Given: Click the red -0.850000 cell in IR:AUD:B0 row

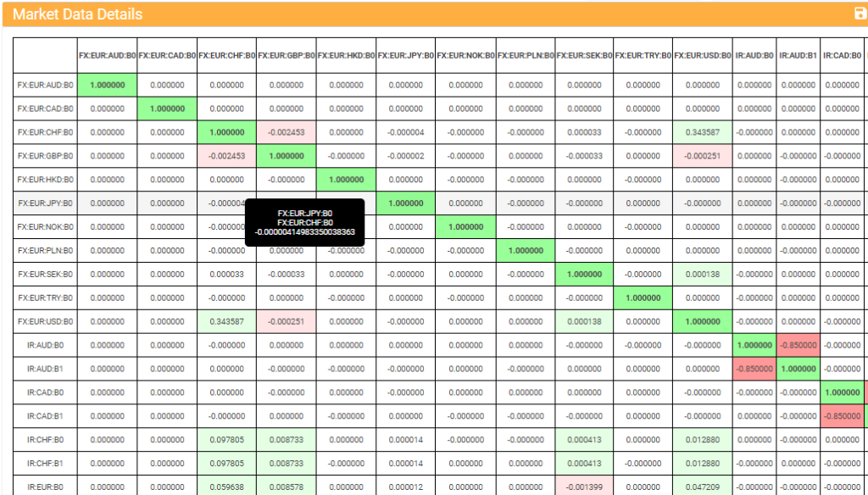Looking at the screenshot, I should [798, 346].
